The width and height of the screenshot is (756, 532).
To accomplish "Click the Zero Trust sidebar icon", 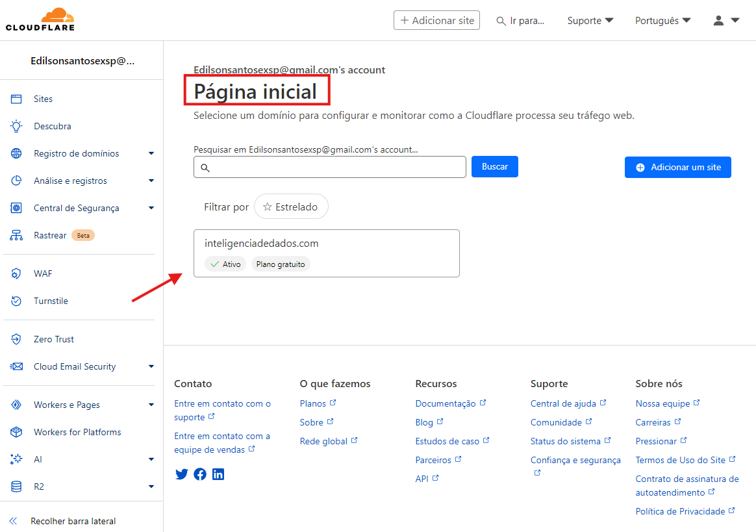I will [17, 339].
